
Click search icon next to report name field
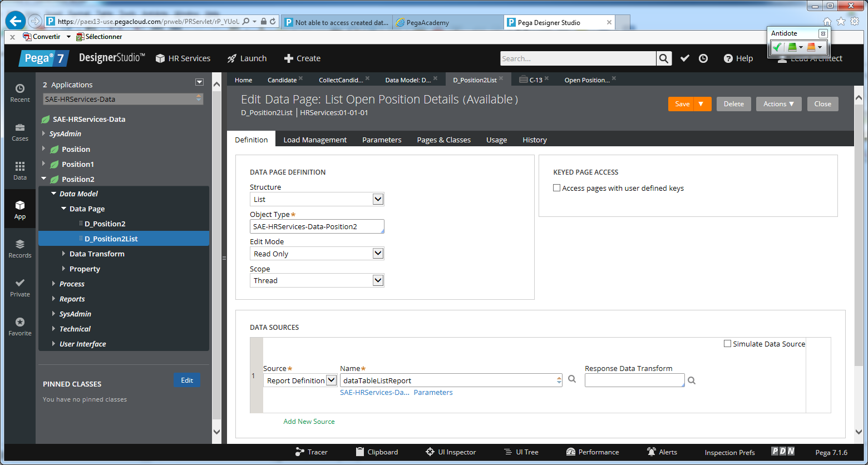point(572,379)
